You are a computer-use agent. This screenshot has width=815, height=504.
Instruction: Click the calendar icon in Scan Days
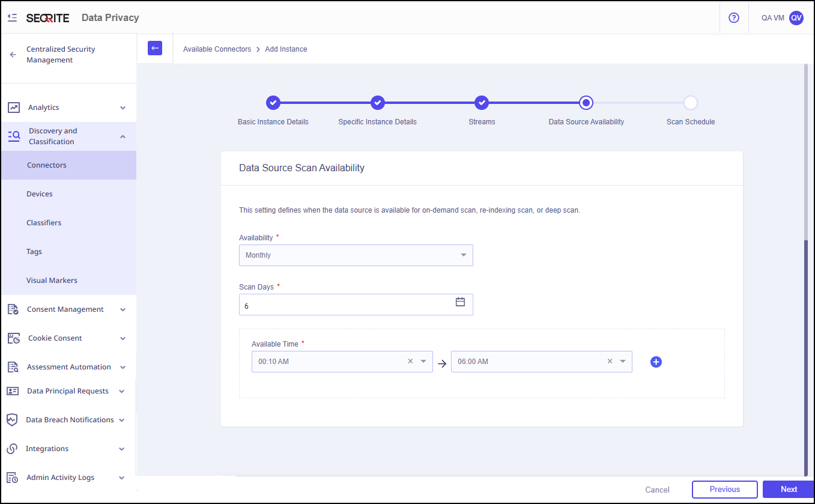click(460, 302)
